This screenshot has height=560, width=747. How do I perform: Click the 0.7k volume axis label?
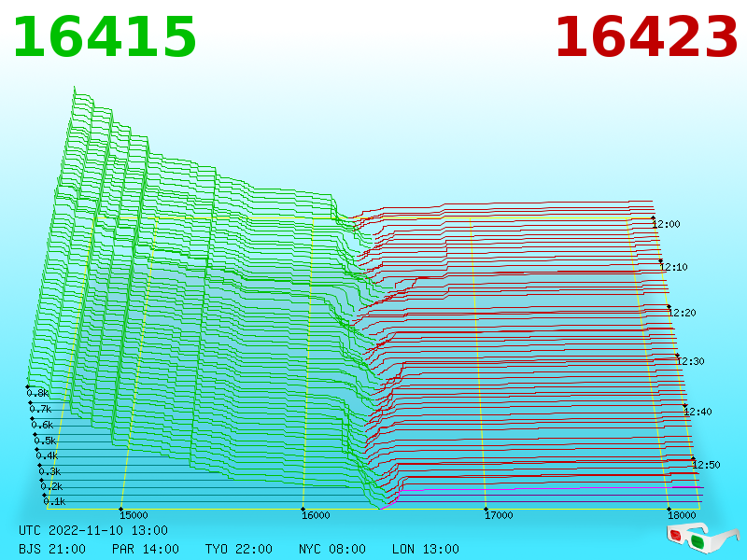coord(40,409)
